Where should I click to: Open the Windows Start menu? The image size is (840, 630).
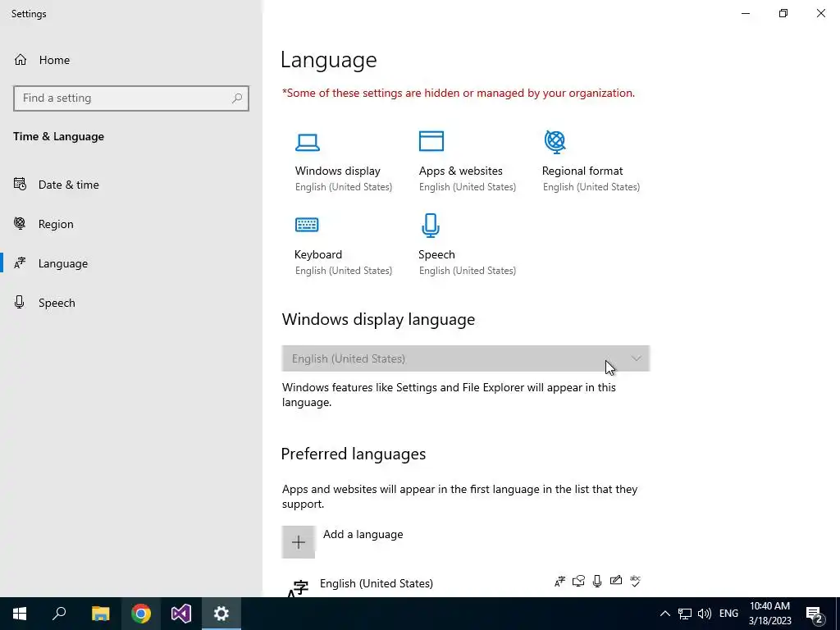(20, 614)
